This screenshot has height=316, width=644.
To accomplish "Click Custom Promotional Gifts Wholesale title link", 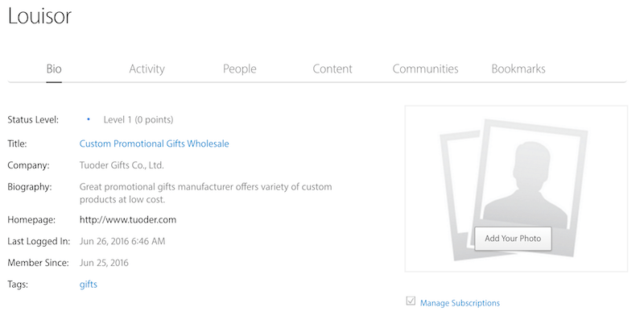I will pyautogui.click(x=154, y=143).
